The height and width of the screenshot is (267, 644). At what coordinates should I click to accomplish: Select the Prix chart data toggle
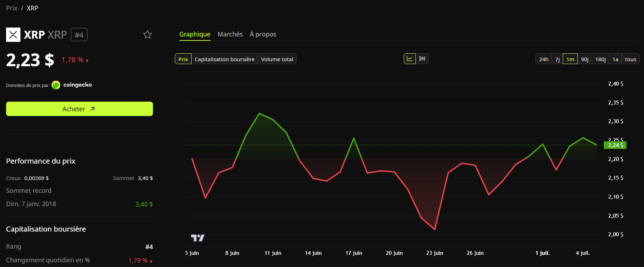point(183,59)
